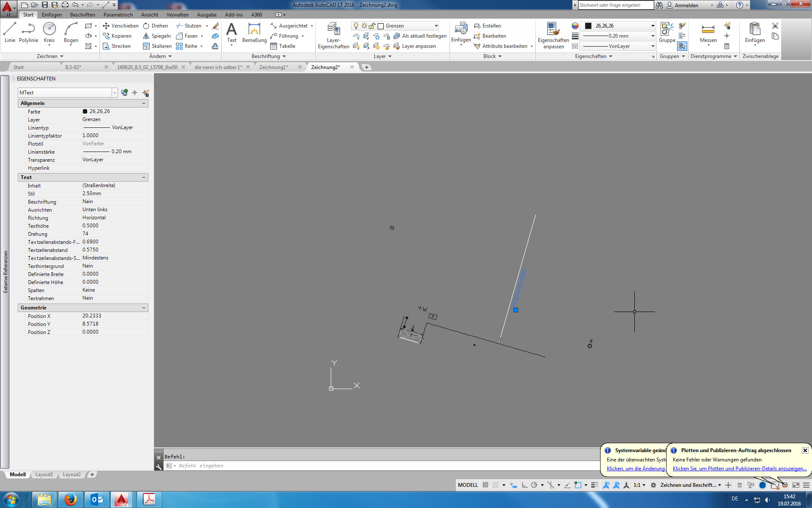Click the Layout1 tab at the bottom
812x508 pixels.
[44, 475]
